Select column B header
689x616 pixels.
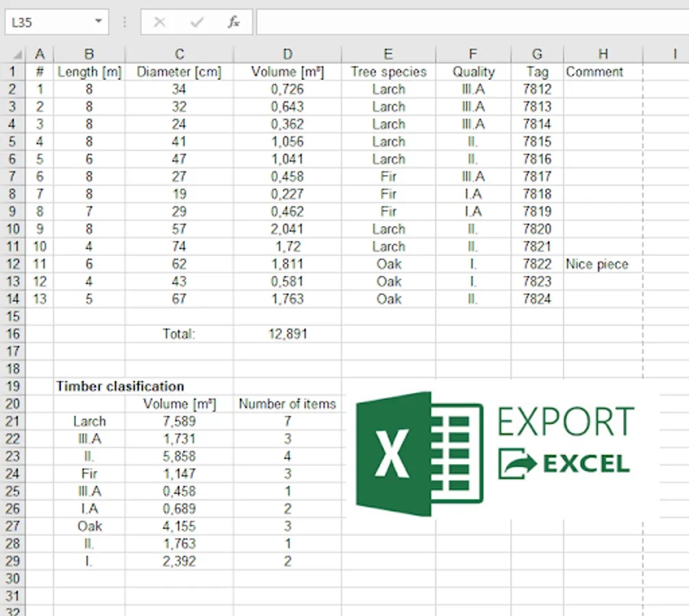pos(89,54)
